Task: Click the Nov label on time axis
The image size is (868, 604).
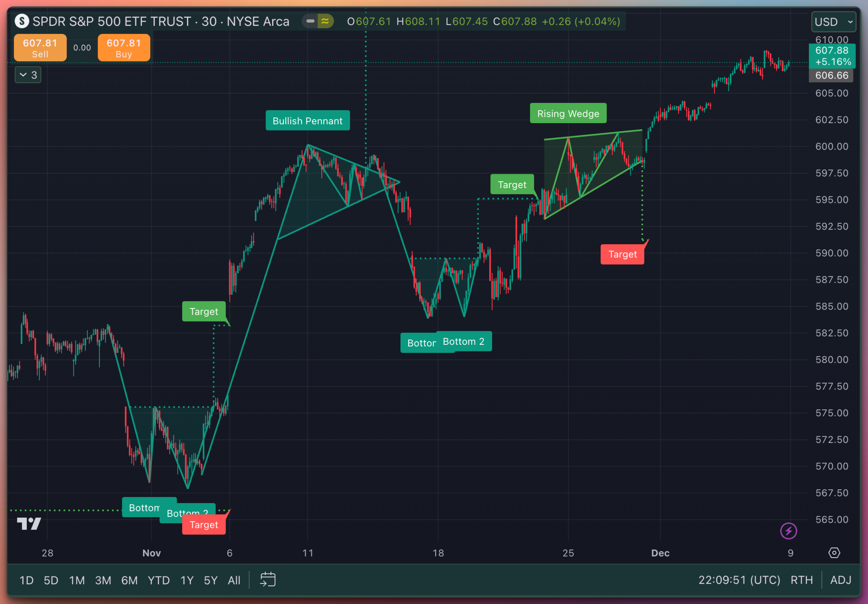Action: (x=152, y=553)
